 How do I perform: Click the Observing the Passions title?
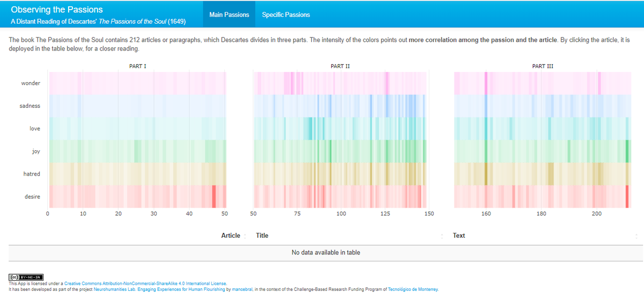click(57, 10)
